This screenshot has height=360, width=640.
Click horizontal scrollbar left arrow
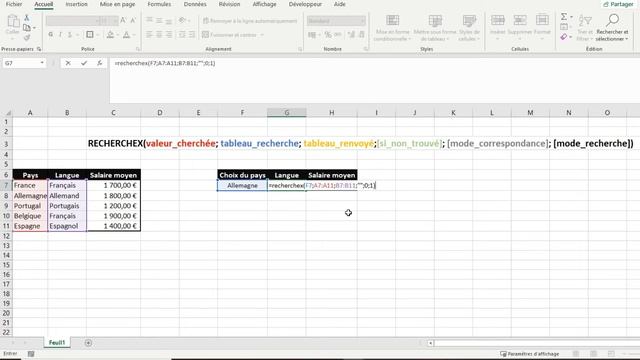pyautogui.click(x=430, y=343)
